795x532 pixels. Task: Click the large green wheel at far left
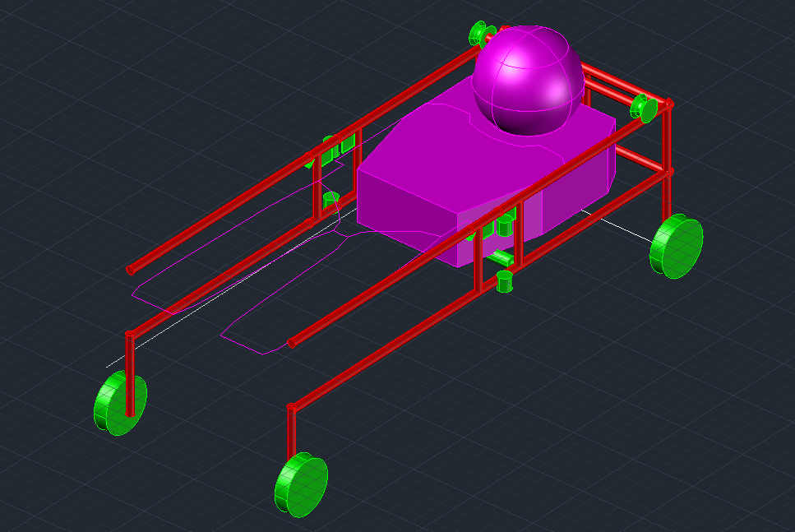click(x=120, y=403)
